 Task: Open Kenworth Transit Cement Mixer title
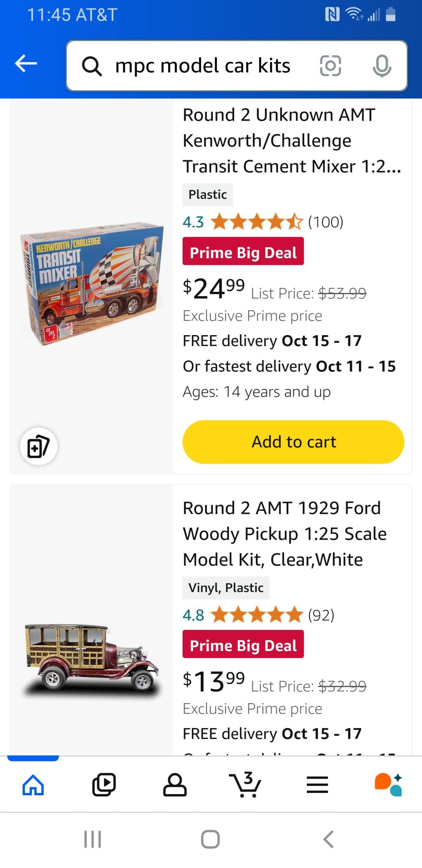point(291,141)
